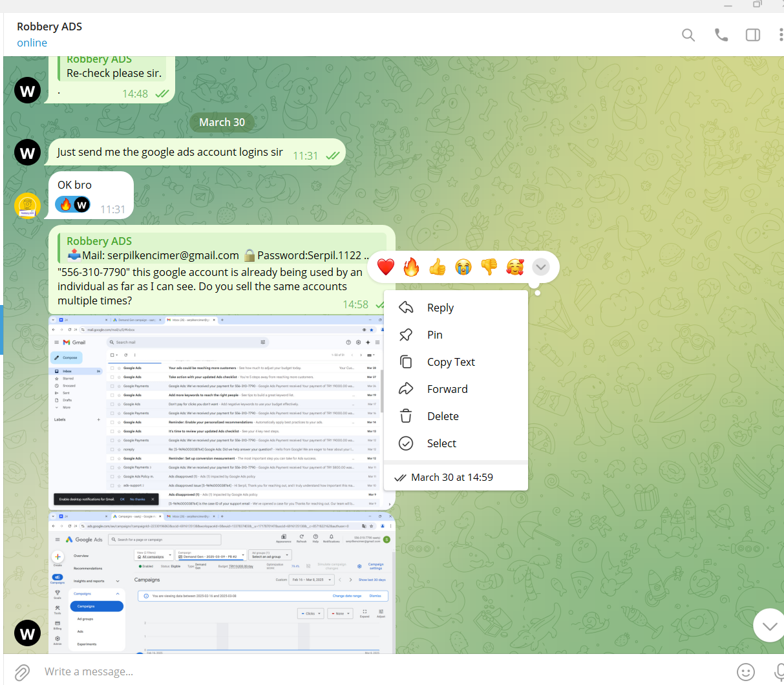The width and height of the screenshot is (784, 685).
Task: React with the smiling hearts face emoji
Action: click(515, 267)
